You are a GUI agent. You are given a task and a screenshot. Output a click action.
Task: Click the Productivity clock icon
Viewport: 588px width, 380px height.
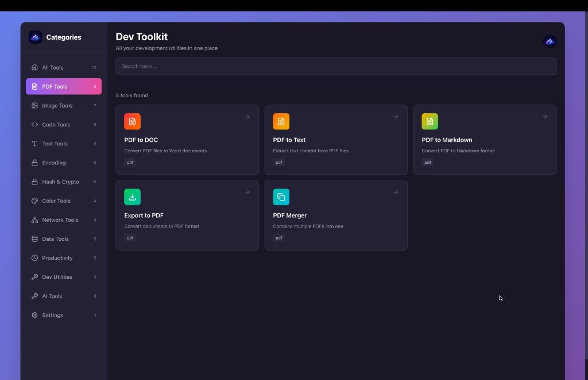click(35, 258)
